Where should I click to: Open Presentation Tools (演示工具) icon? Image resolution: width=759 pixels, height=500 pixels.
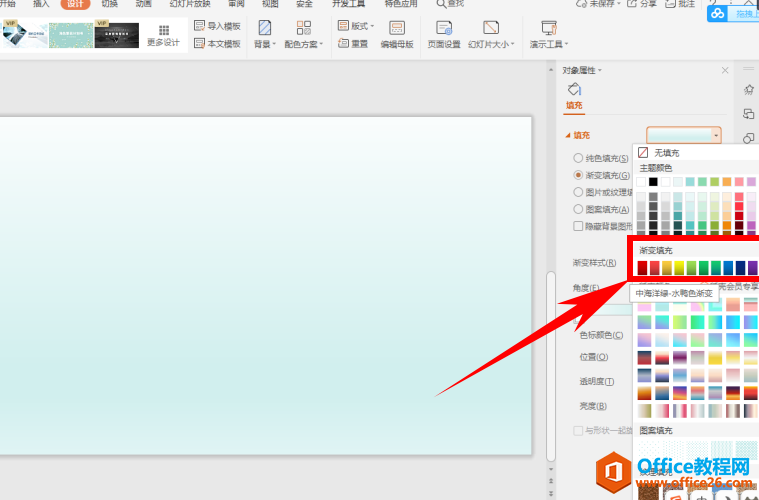coord(549,28)
